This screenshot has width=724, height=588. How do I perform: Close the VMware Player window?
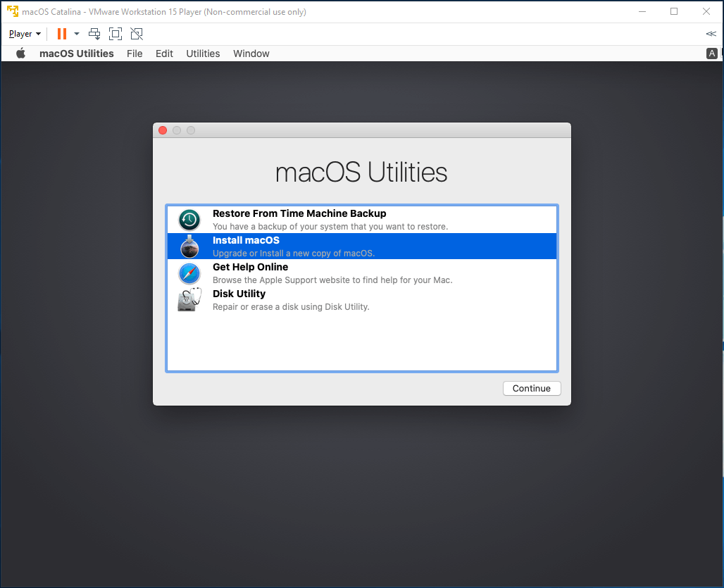tap(706, 11)
